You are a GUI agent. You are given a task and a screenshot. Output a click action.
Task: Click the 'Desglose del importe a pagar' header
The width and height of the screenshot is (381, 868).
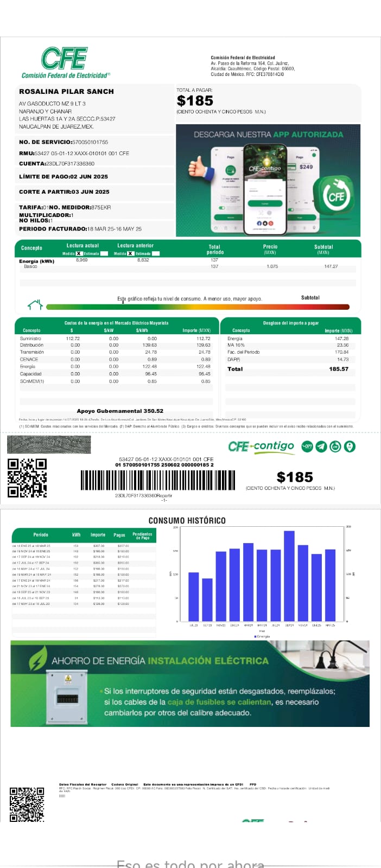pyautogui.click(x=290, y=323)
